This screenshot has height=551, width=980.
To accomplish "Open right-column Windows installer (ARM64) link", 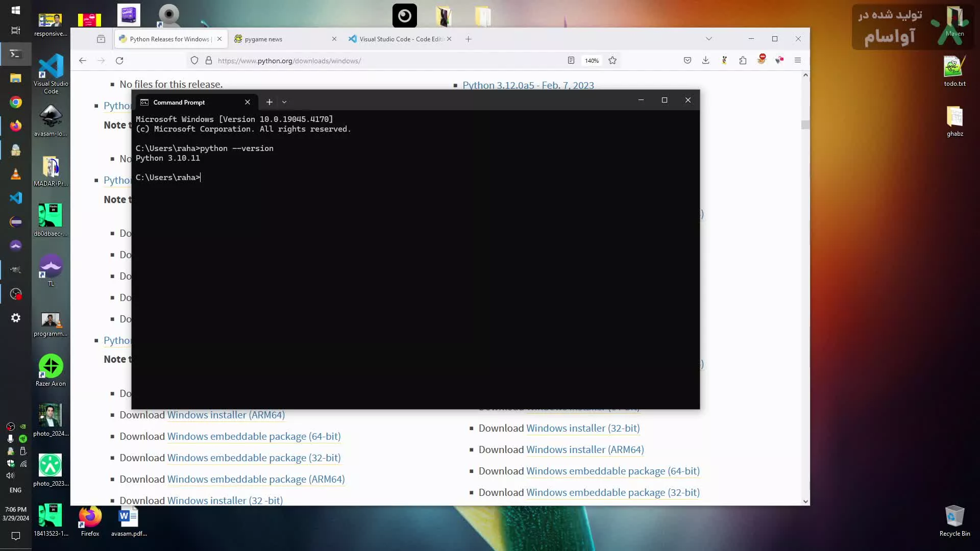I will click(x=585, y=449).
